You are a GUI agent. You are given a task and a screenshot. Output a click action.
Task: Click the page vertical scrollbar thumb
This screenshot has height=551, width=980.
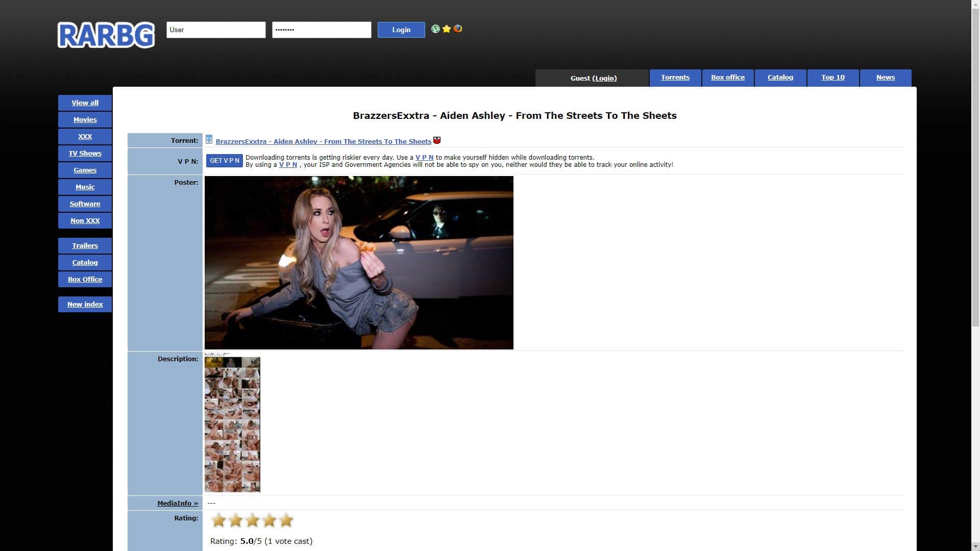[975, 168]
